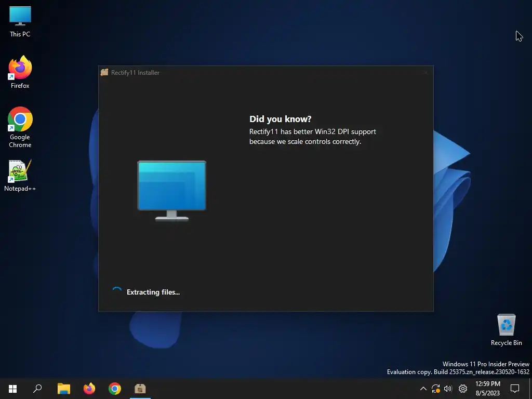The image size is (532, 399).
Task: Close the Rectify11 Installer window
Action: point(425,72)
